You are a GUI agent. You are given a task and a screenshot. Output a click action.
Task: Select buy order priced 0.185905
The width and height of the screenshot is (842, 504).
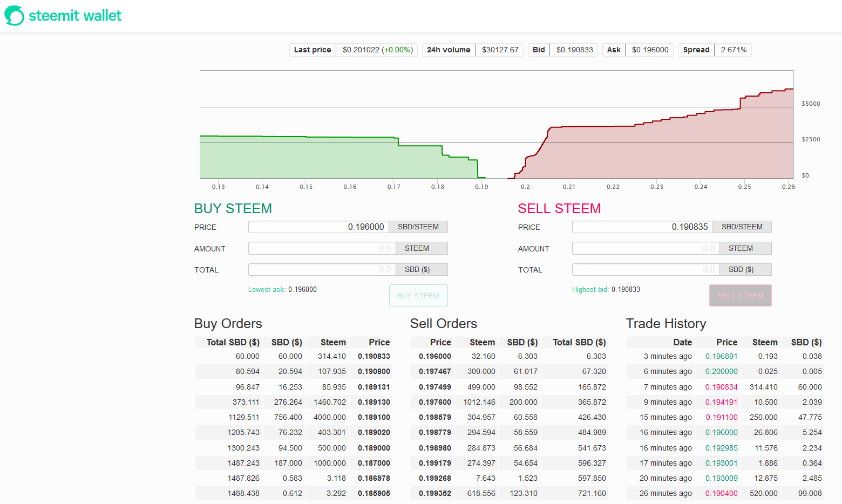(x=293, y=493)
